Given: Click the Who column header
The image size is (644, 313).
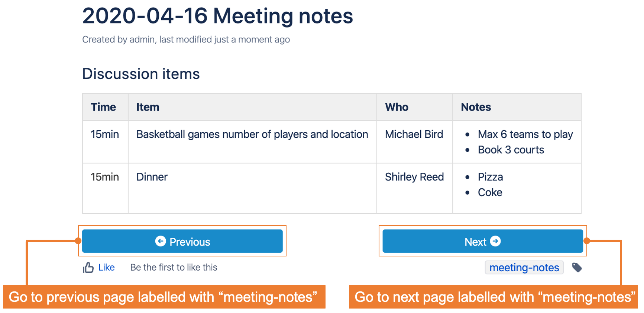Looking at the screenshot, I should [x=397, y=107].
